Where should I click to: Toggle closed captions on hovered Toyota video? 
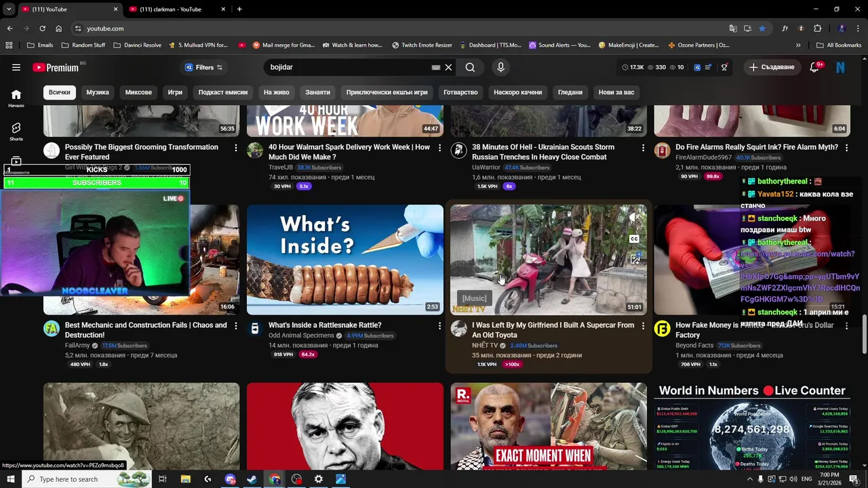click(x=634, y=239)
